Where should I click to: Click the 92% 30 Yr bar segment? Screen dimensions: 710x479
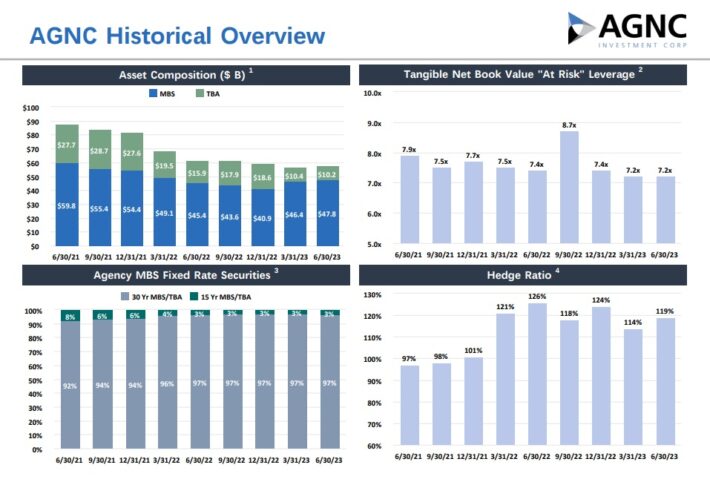click(69, 385)
